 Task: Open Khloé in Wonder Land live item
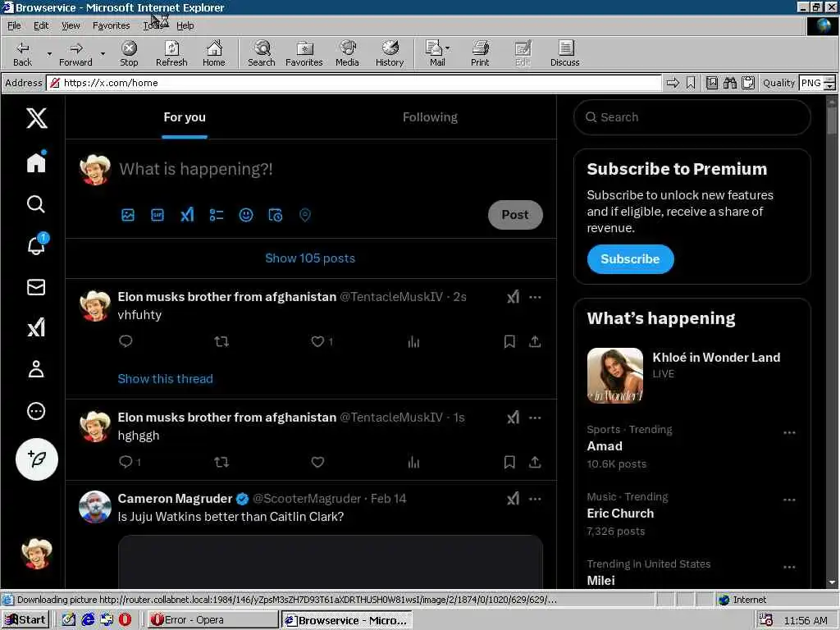tap(692, 375)
